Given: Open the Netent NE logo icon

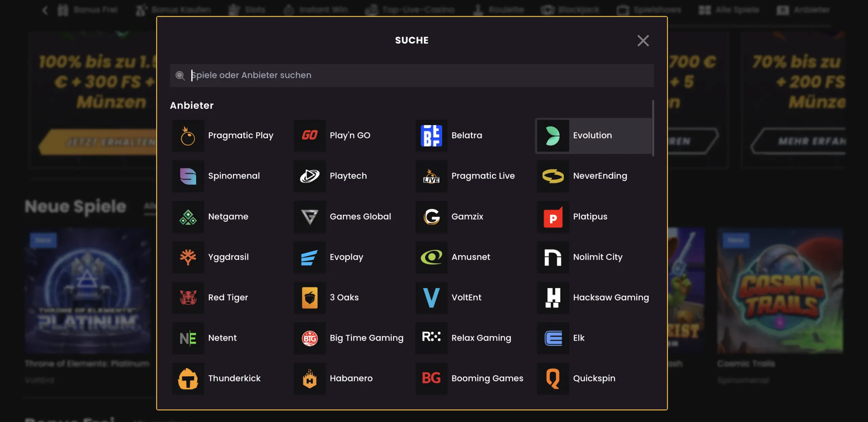Looking at the screenshot, I should pos(188,338).
